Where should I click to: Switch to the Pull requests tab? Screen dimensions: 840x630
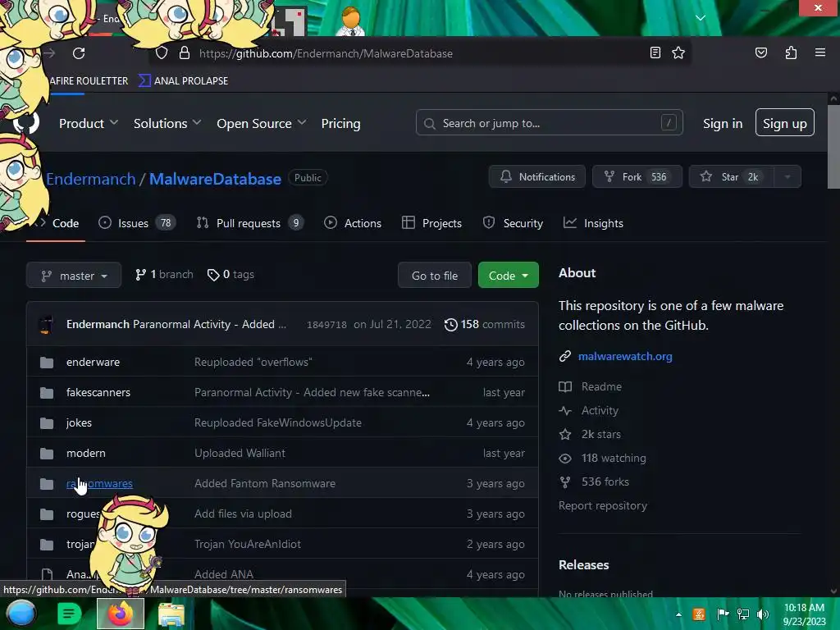coord(249,223)
